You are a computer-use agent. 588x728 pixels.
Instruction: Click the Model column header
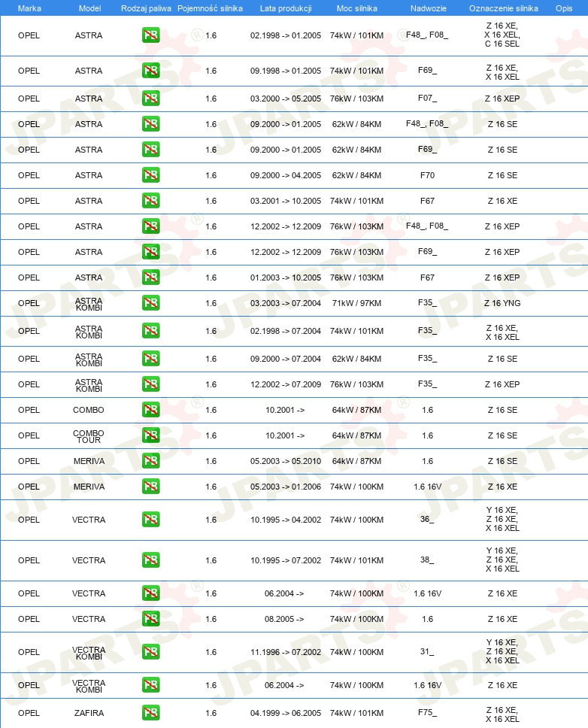(x=89, y=8)
